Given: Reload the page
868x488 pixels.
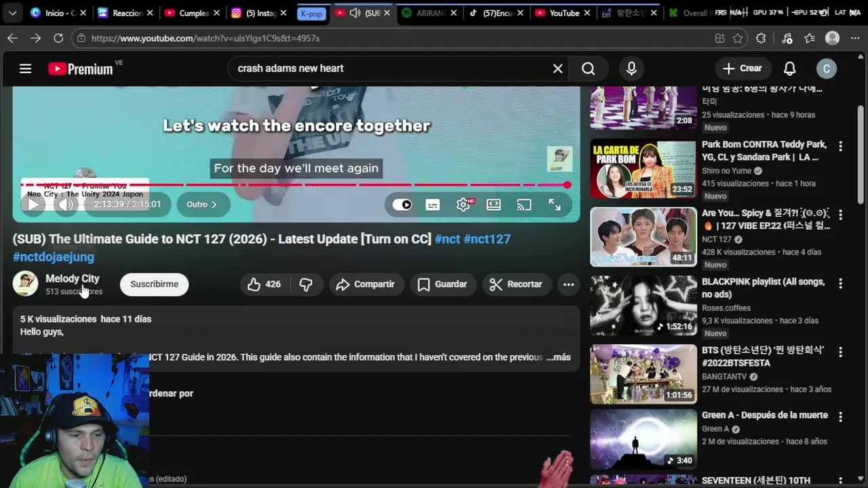Looking at the screenshot, I should [x=58, y=38].
